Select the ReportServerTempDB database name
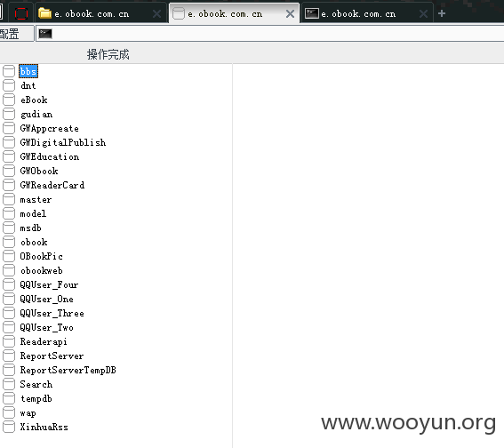 68,371
